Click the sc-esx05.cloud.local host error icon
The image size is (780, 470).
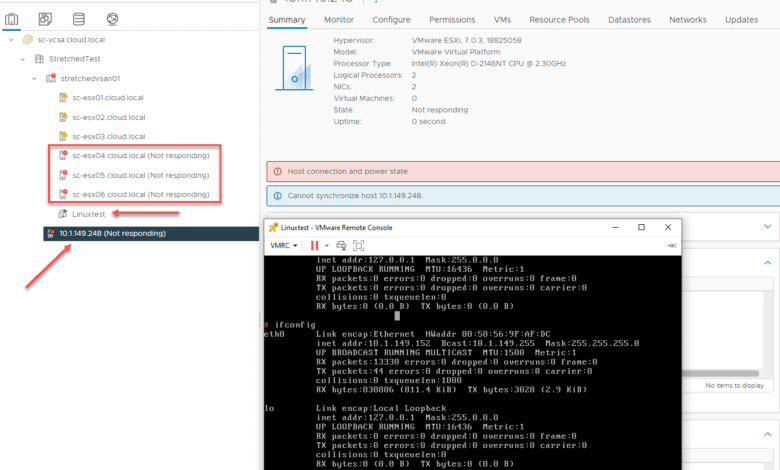pyautogui.click(x=63, y=175)
